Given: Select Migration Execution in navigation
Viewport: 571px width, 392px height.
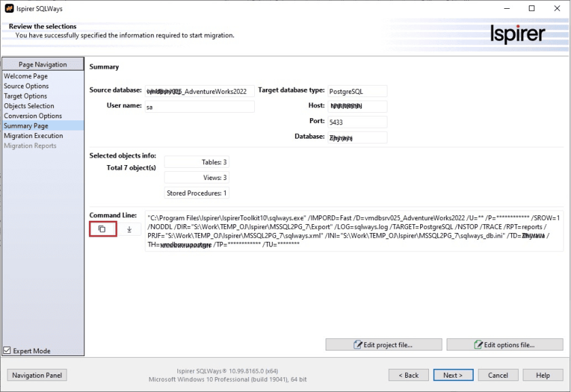Looking at the screenshot, I should (x=33, y=136).
